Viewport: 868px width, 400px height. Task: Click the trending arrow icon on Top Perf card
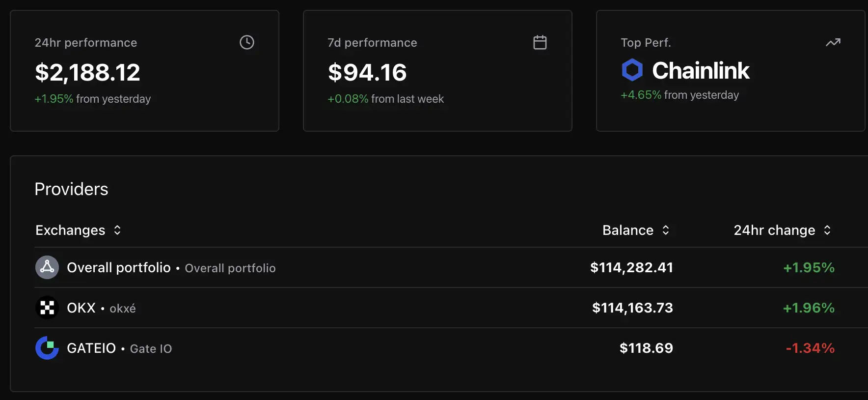pos(833,42)
